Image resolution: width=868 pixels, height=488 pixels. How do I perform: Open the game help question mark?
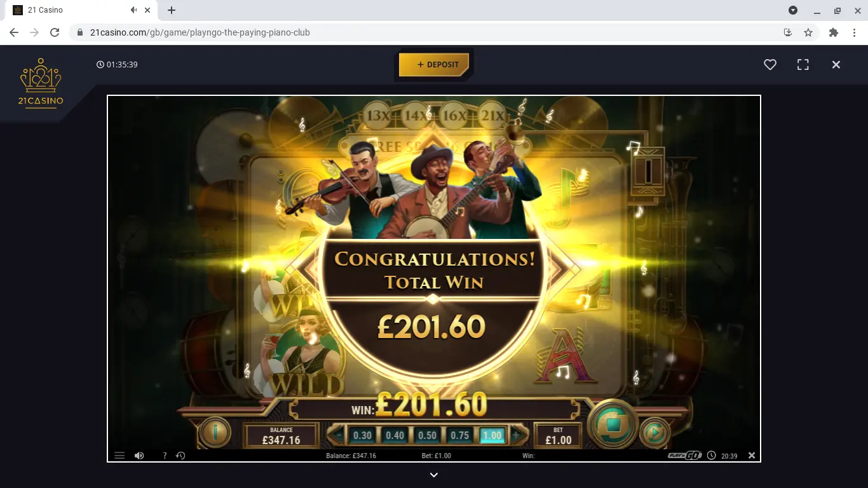pyautogui.click(x=165, y=456)
